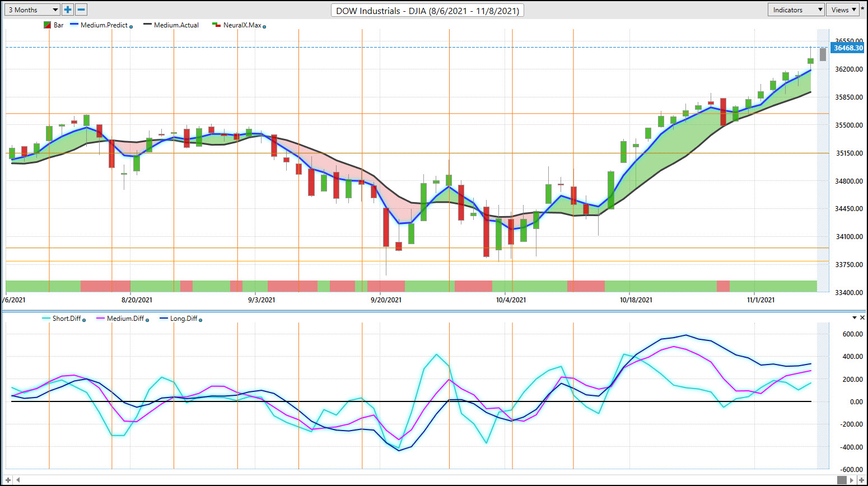The height and width of the screenshot is (486, 868).
Task: Click the NeuralX.Max legend icon
Action: [x=216, y=25]
